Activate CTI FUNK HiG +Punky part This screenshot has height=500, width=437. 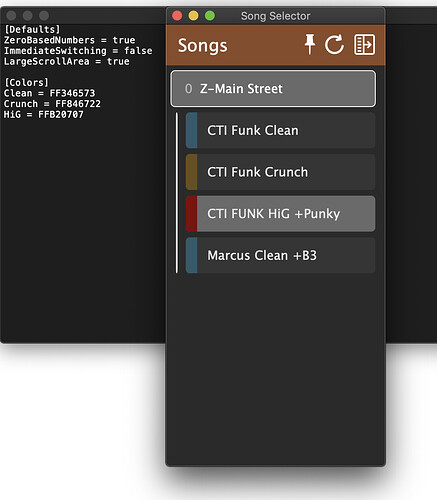coord(280,214)
